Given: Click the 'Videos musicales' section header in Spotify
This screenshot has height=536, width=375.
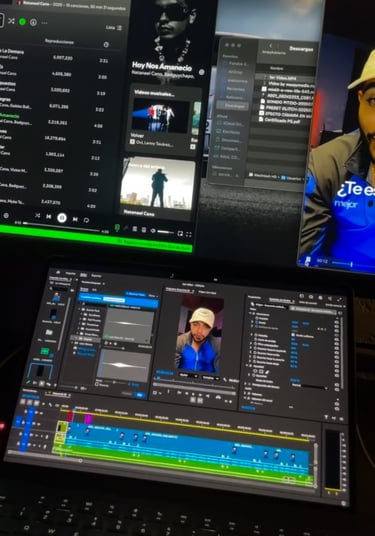Looking at the screenshot, I should [x=154, y=93].
